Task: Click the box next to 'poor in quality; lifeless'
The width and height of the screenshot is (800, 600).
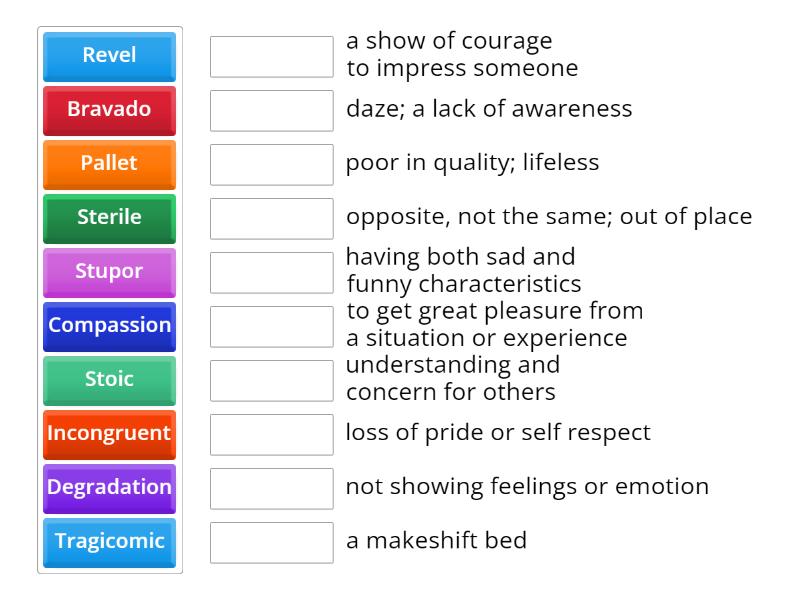Action: click(272, 165)
